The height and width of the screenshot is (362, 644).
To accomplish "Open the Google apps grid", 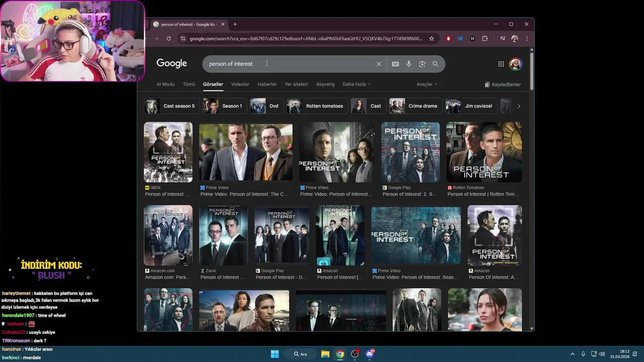I will (x=501, y=64).
